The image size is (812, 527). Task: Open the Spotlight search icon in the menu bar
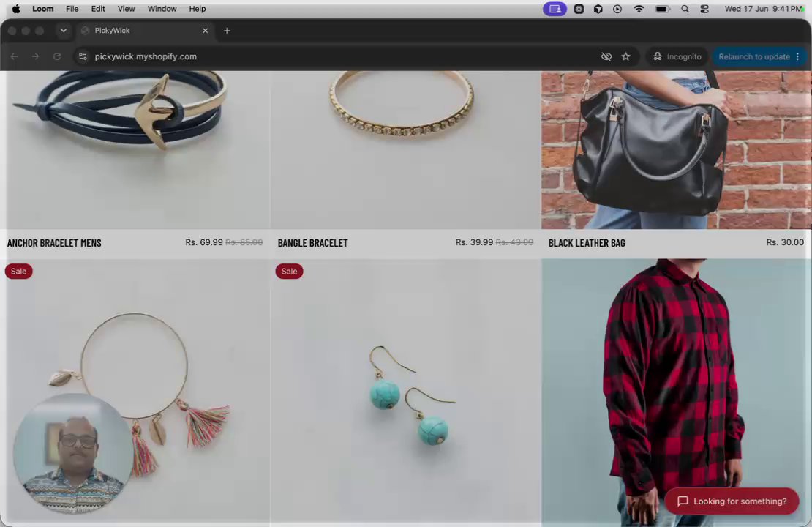tap(685, 9)
